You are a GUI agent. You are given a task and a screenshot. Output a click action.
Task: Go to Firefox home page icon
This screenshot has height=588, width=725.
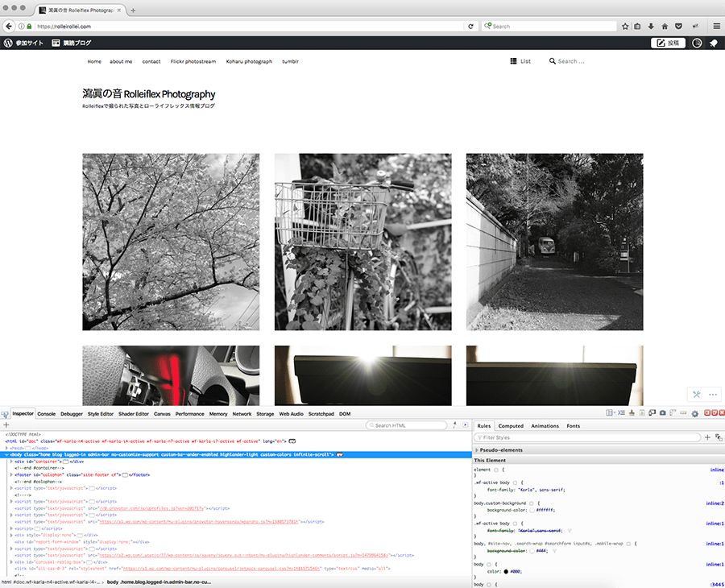pyautogui.click(x=665, y=26)
